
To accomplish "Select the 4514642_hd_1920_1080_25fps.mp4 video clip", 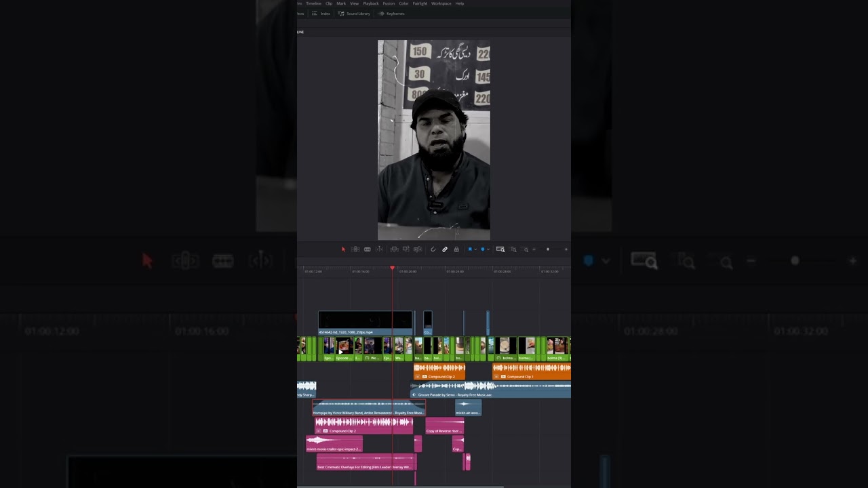I will (366, 323).
